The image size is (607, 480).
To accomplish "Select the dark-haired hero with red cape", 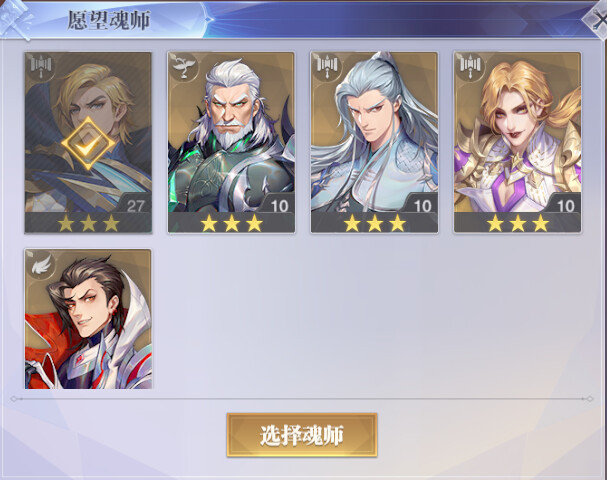I will point(88,319).
